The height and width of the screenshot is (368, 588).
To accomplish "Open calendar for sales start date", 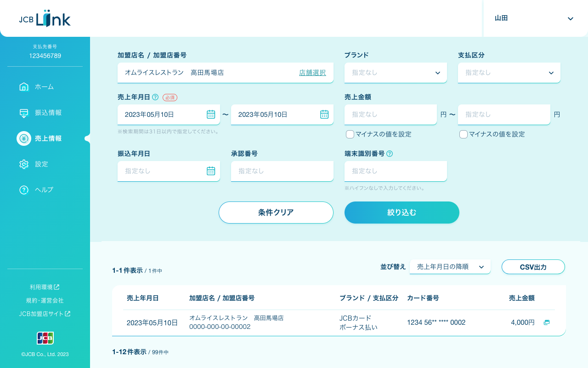I will pos(211,115).
